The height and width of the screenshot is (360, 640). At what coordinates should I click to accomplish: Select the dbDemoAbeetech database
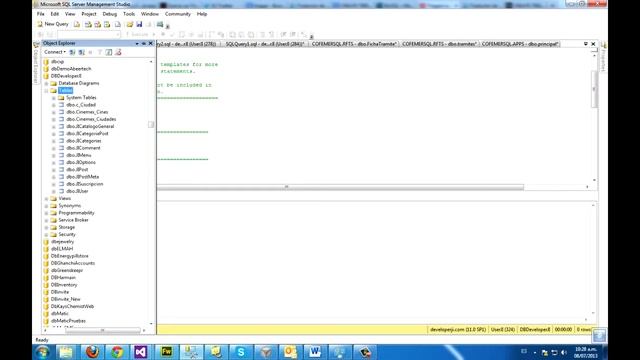pos(71,69)
